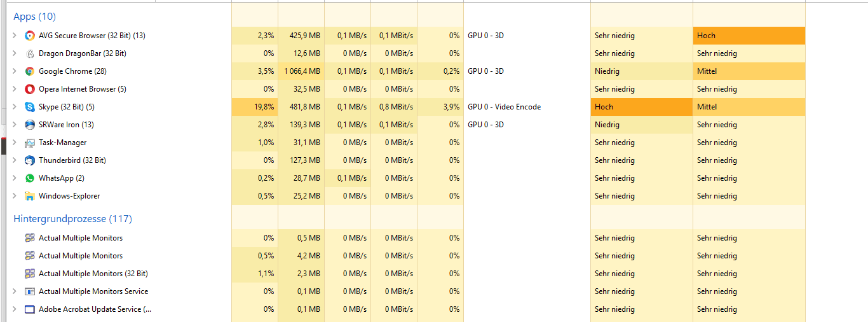Click the SRWare Iron icon
868x322 pixels.
click(29, 125)
